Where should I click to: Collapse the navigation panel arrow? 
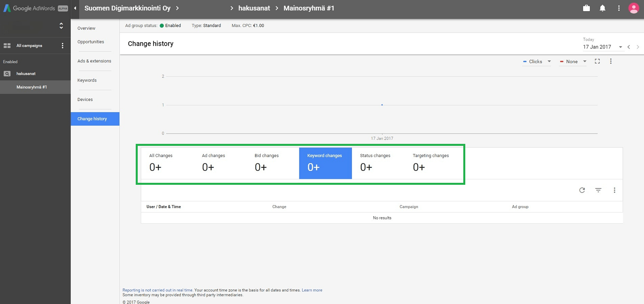[x=75, y=8]
